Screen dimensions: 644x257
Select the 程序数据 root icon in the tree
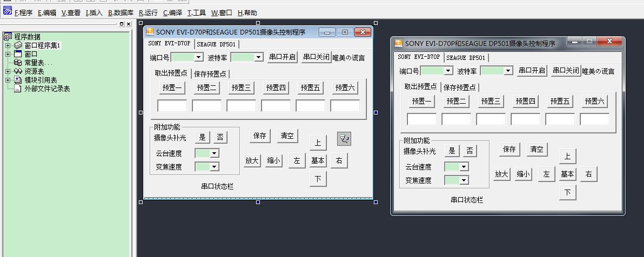[8, 37]
